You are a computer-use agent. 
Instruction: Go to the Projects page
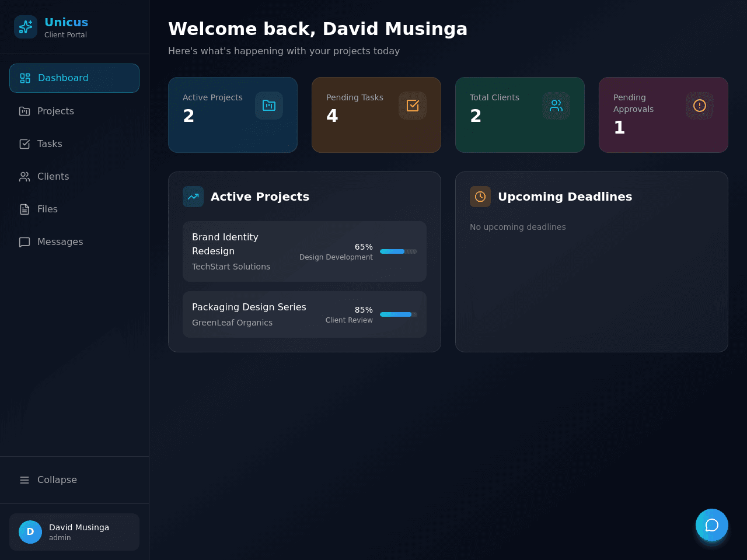[74, 111]
